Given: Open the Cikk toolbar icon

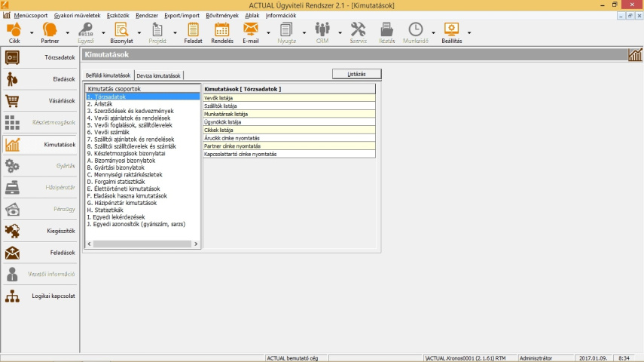Looking at the screenshot, I should [x=14, y=30].
